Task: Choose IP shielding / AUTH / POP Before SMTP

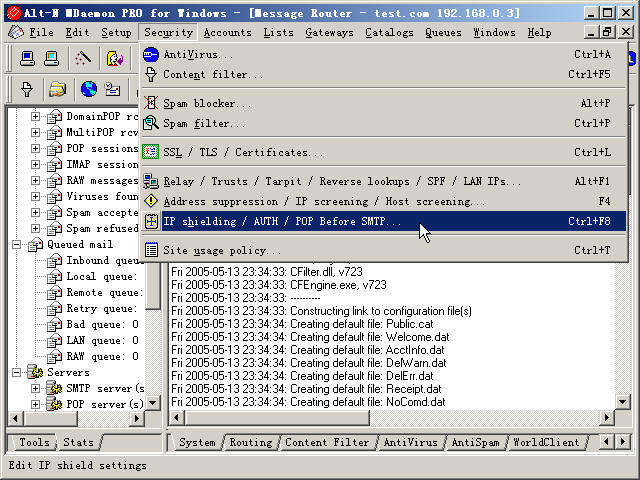Action: click(282, 221)
